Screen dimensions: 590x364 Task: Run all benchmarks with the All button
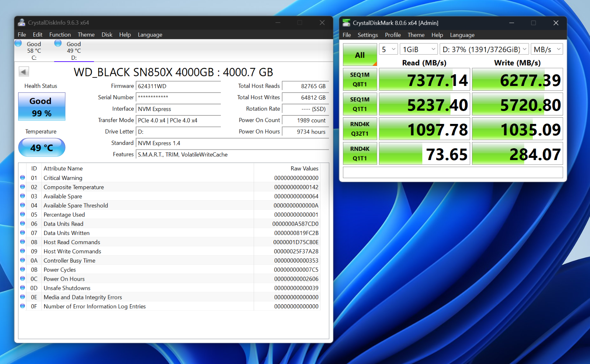360,55
